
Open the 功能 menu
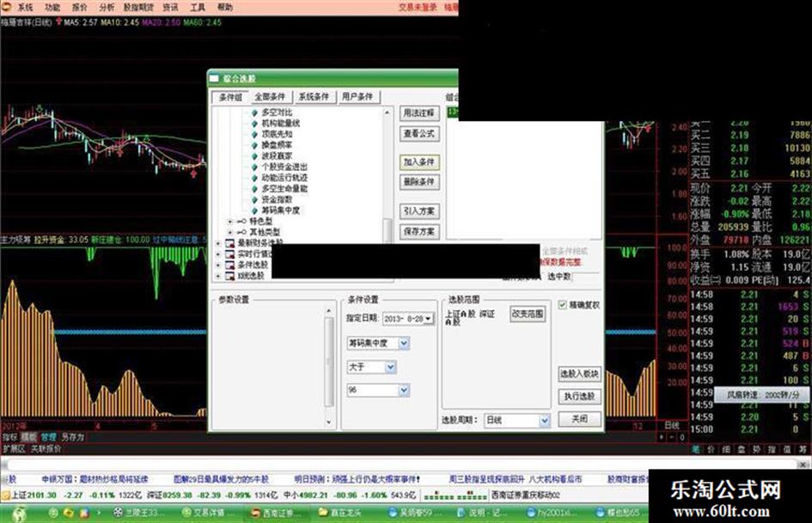click(x=52, y=7)
